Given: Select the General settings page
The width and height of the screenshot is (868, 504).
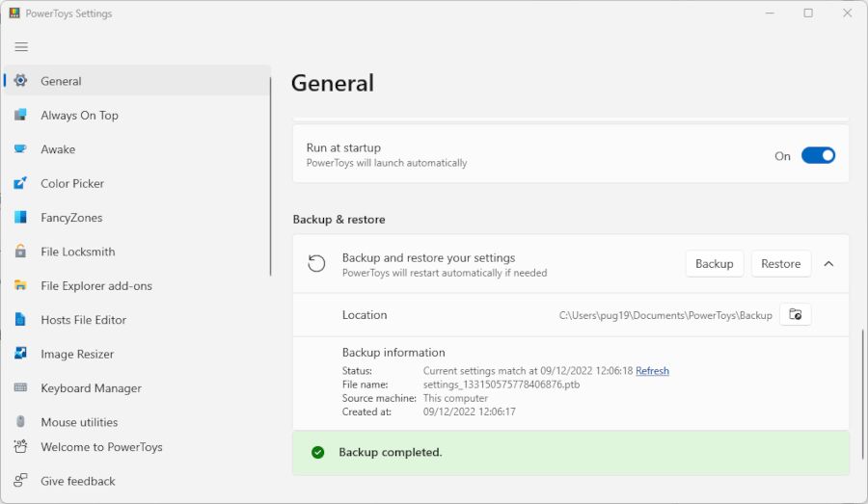Looking at the screenshot, I should (x=61, y=82).
